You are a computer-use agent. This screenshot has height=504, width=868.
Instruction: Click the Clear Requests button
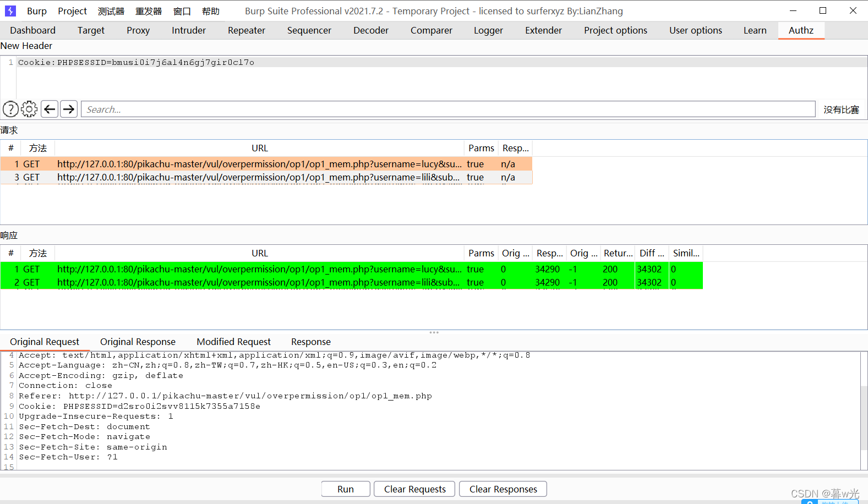click(415, 489)
